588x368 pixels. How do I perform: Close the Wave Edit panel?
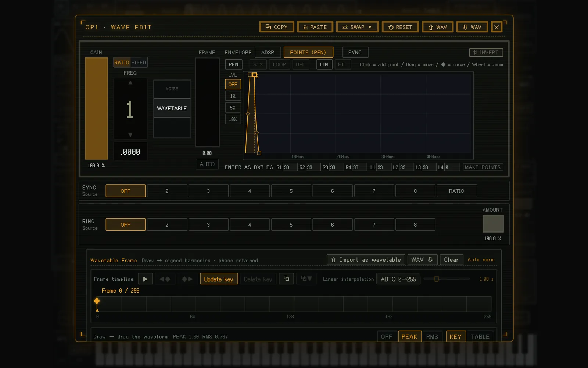pos(496,27)
